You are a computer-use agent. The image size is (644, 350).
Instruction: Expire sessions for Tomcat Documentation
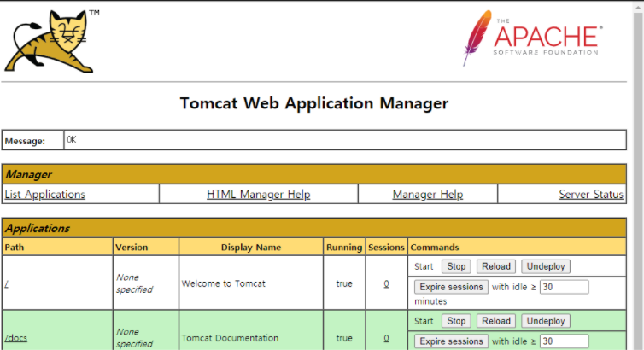[x=451, y=341]
